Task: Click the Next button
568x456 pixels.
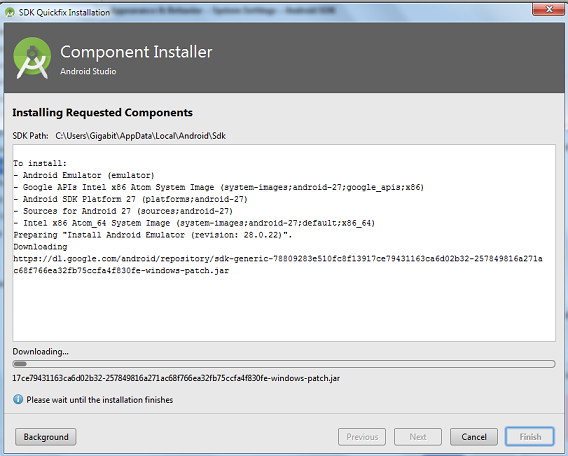Action: point(418,437)
